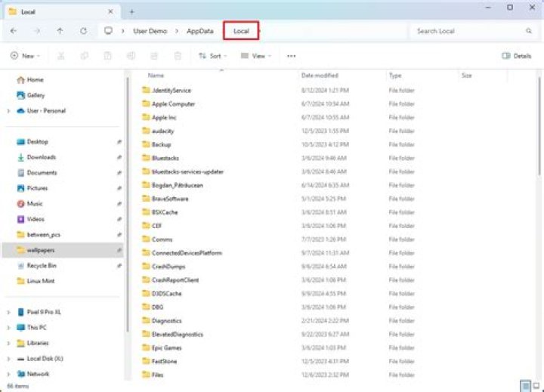Image resolution: width=544 pixels, height=392 pixels.
Task: Click the Local breadcrumb segment
Action: (x=241, y=31)
